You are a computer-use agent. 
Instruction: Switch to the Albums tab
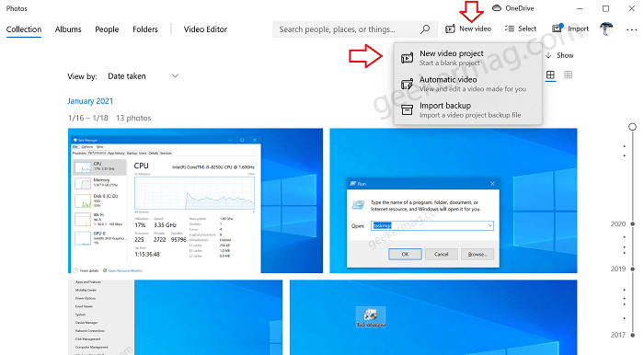(68, 29)
